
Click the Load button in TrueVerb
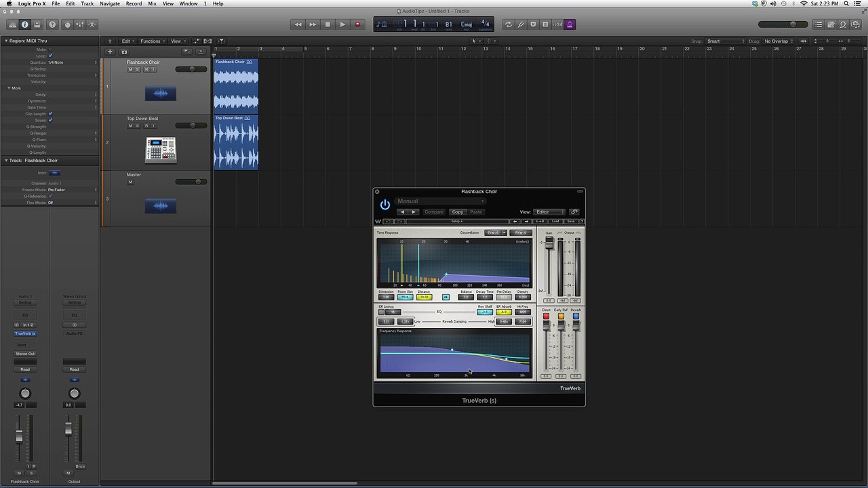point(556,222)
